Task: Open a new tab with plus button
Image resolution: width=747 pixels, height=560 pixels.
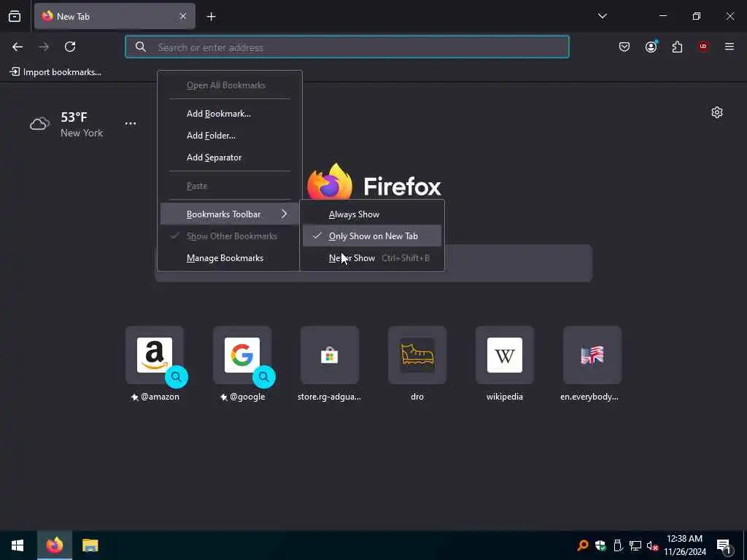Action: click(x=211, y=17)
